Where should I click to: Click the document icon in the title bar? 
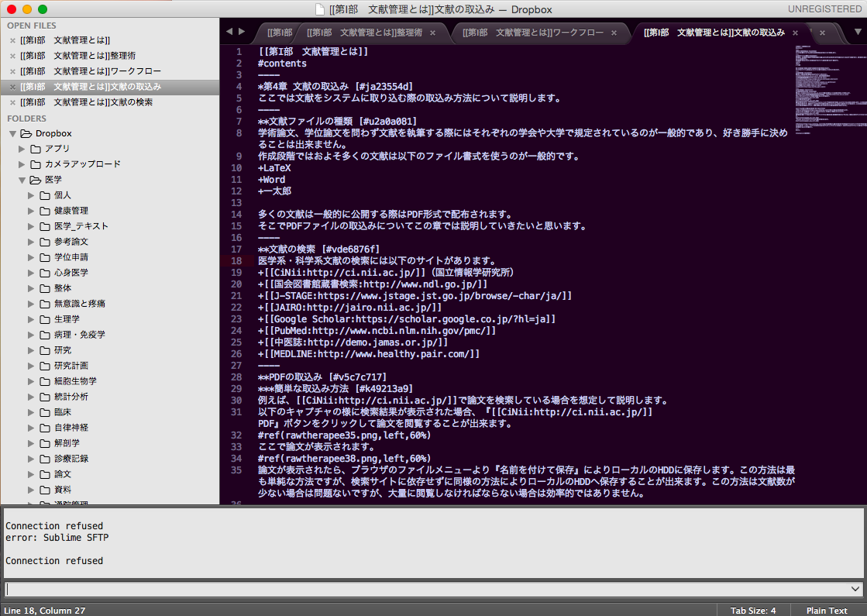tap(318, 9)
